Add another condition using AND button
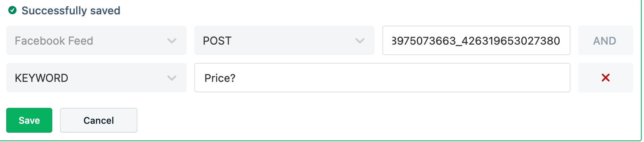This screenshot has width=644, height=142. [x=606, y=40]
